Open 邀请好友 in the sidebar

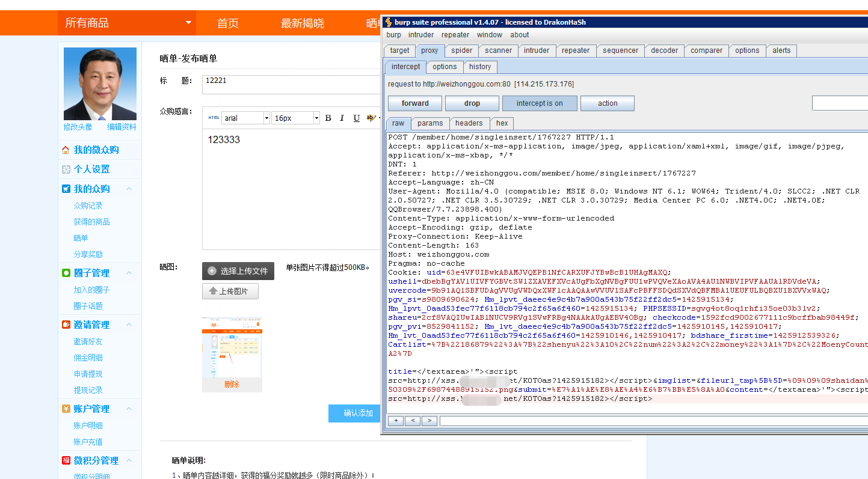[x=88, y=341]
